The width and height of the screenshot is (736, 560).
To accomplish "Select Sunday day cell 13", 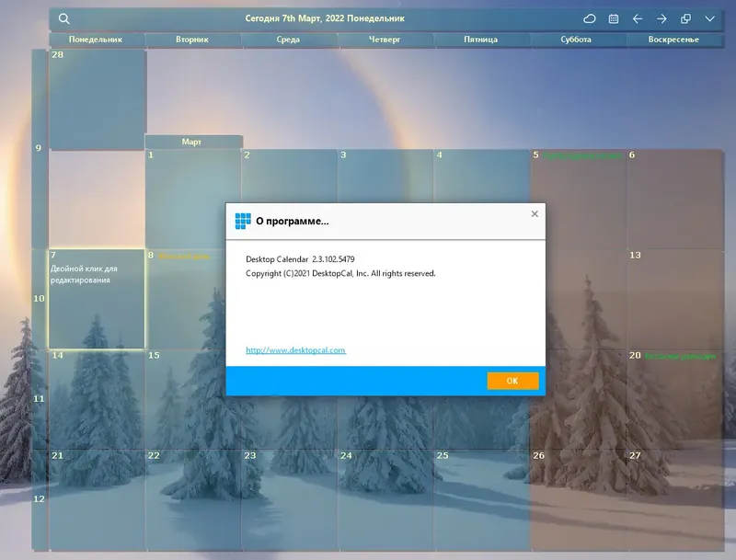I will pyautogui.click(x=675, y=299).
